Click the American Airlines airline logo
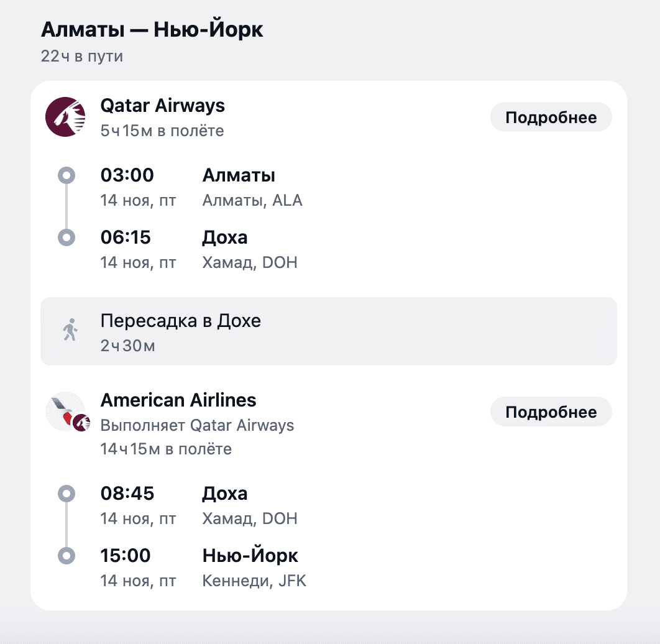 click(66, 411)
